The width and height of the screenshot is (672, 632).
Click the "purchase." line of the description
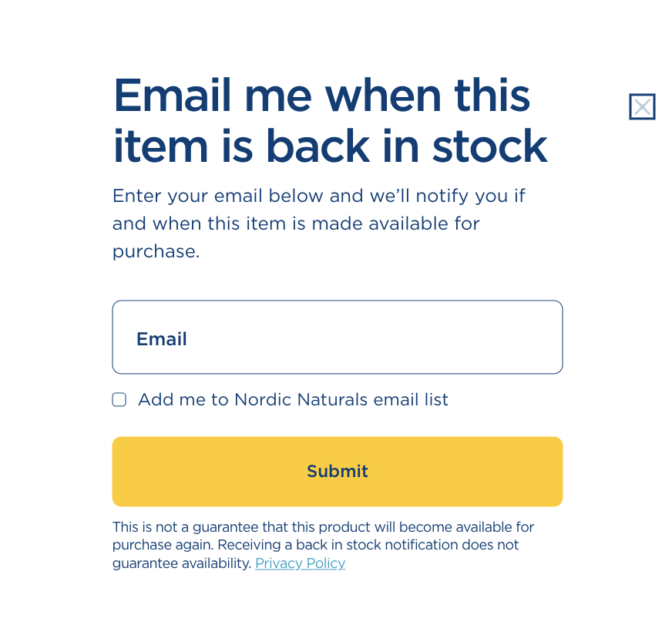(x=156, y=251)
